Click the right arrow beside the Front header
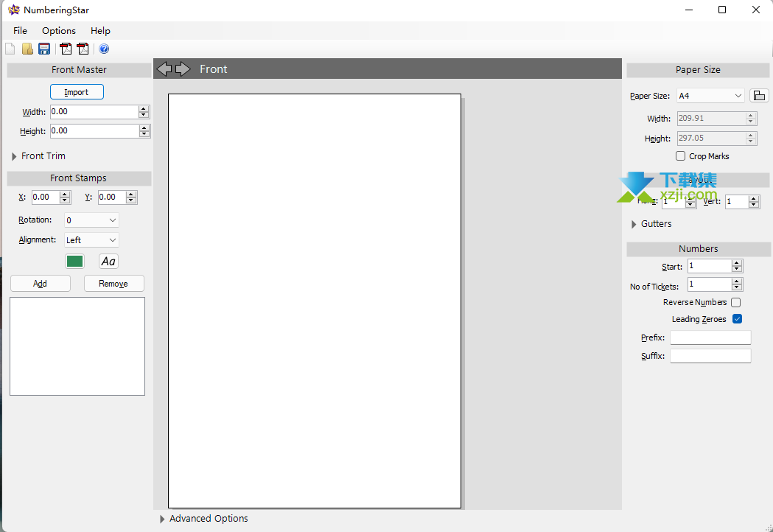773x532 pixels. (x=182, y=69)
